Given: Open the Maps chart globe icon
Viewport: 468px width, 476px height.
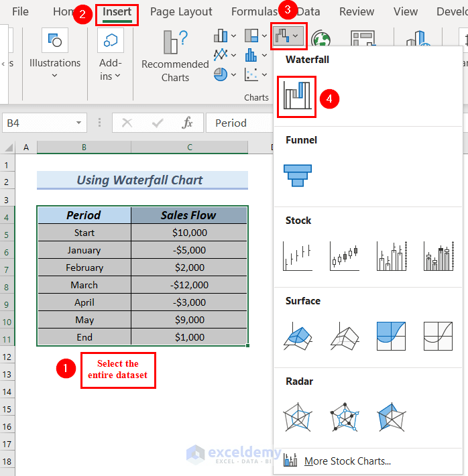Looking at the screenshot, I should coord(320,38).
